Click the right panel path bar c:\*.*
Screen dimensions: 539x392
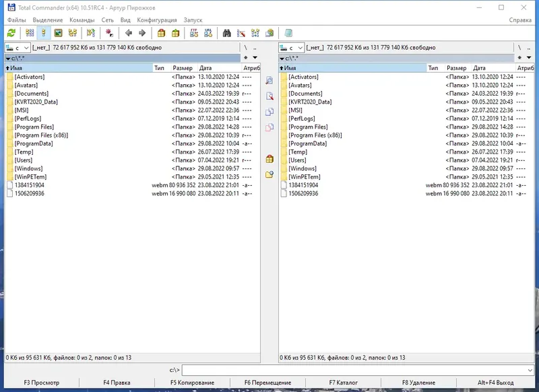point(396,59)
